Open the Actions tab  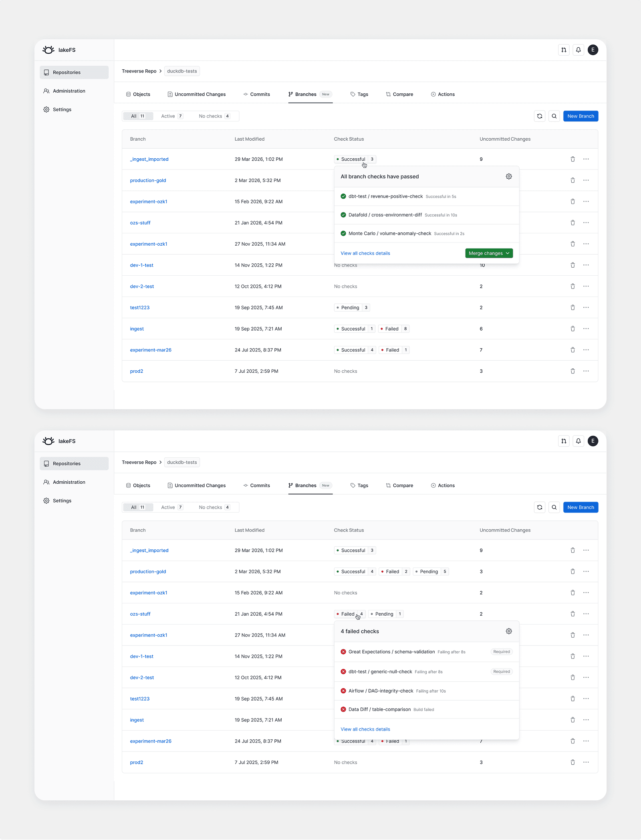coord(443,94)
